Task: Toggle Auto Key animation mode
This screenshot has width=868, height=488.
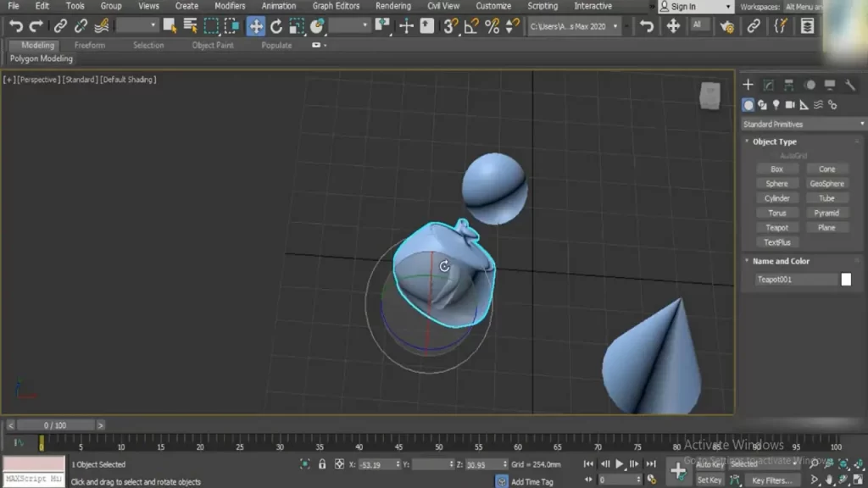Action: pyautogui.click(x=709, y=464)
